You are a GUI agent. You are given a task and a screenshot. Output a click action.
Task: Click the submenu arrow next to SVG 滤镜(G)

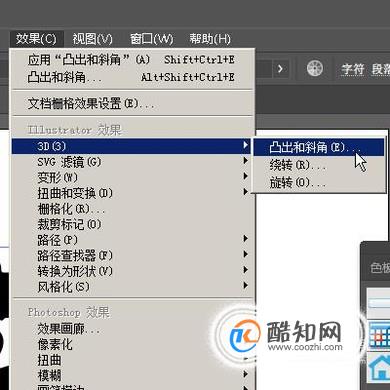coord(246,161)
